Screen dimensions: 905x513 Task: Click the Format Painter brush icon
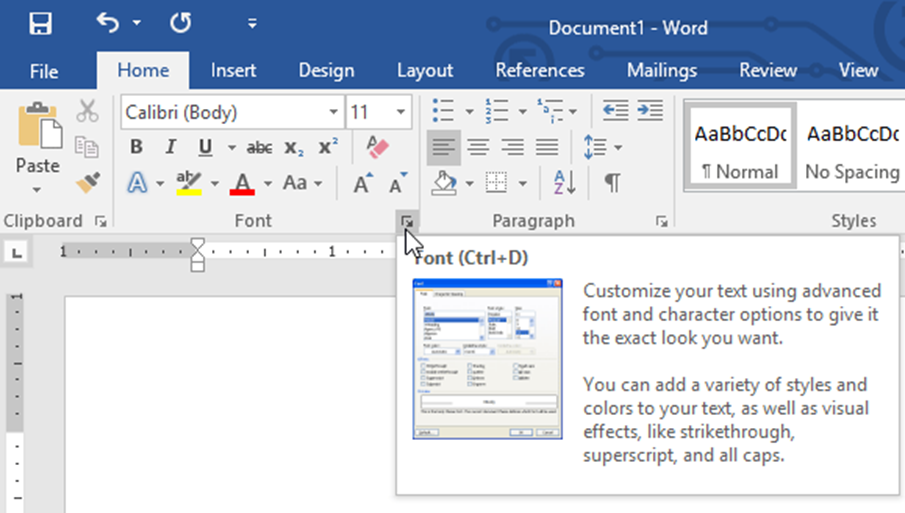(x=88, y=183)
